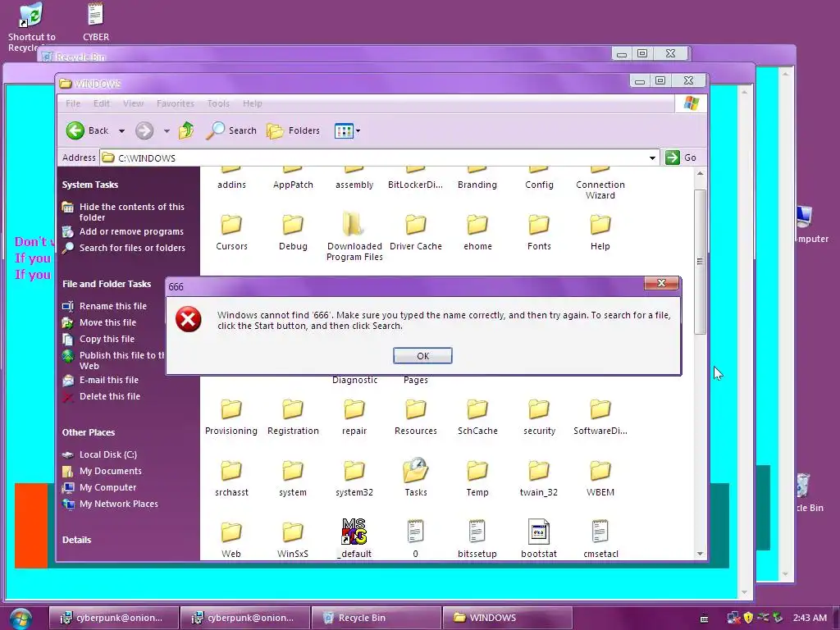Screen dimensions: 840x630
Task: Click the security shield tray icon
Action: pos(748,618)
